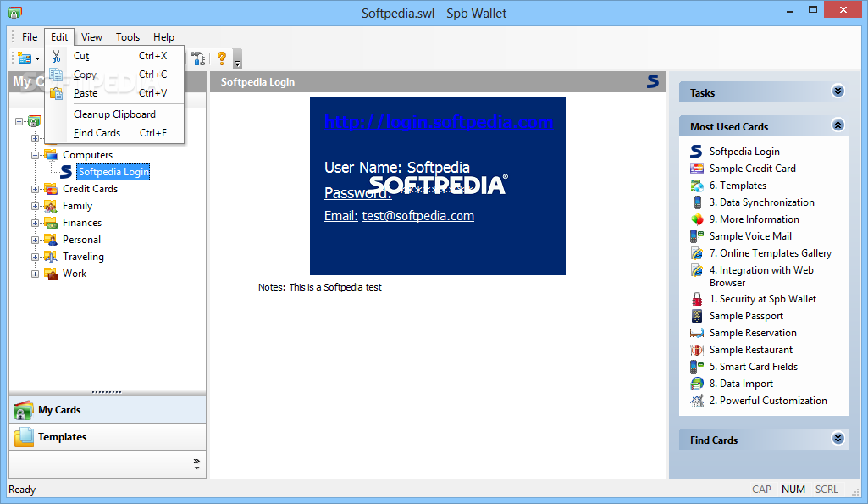This screenshot has height=504, width=868.
Task: Expand the Personal tree node
Action: click(35, 240)
